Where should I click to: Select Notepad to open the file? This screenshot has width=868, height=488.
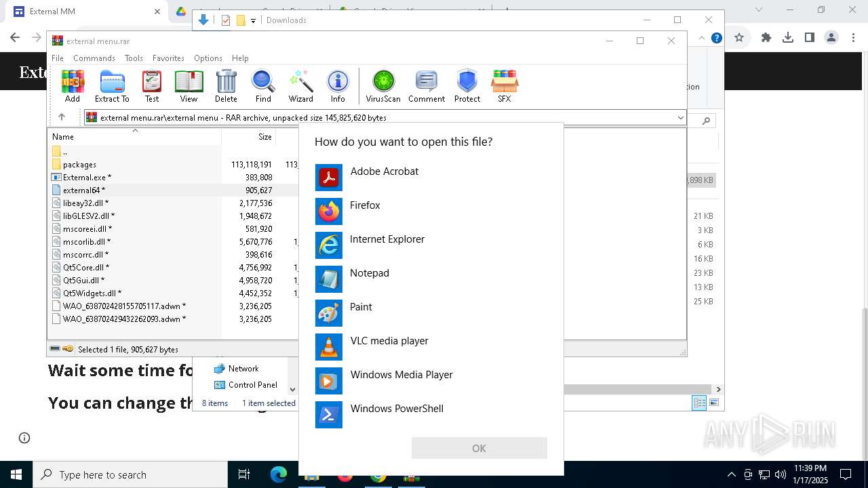pyautogui.click(x=431, y=279)
